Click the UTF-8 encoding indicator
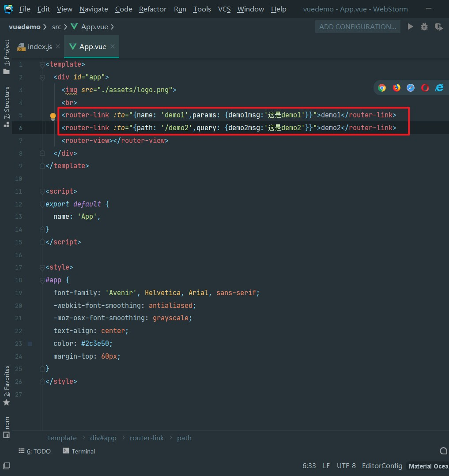This screenshot has height=476, width=449. 346,466
